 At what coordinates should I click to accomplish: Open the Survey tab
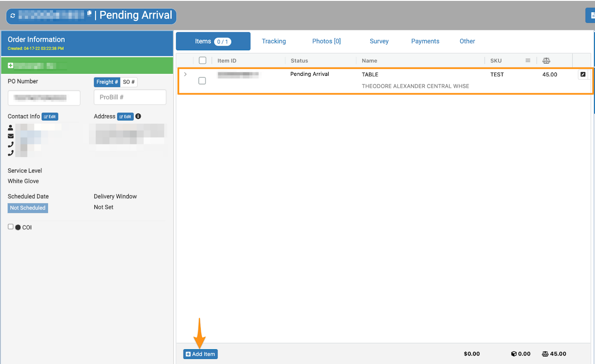(x=379, y=41)
